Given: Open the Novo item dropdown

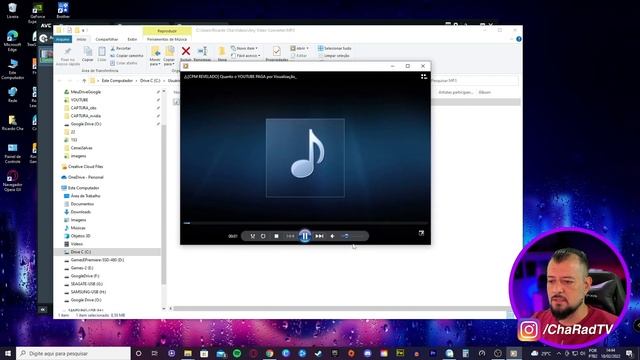Looking at the screenshot, I should [x=244, y=48].
